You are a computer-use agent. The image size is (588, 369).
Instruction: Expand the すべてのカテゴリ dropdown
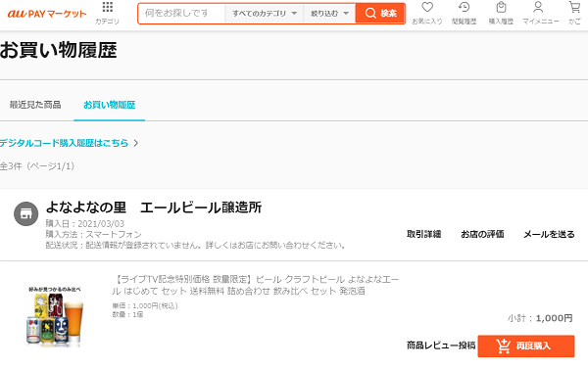(264, 14)
